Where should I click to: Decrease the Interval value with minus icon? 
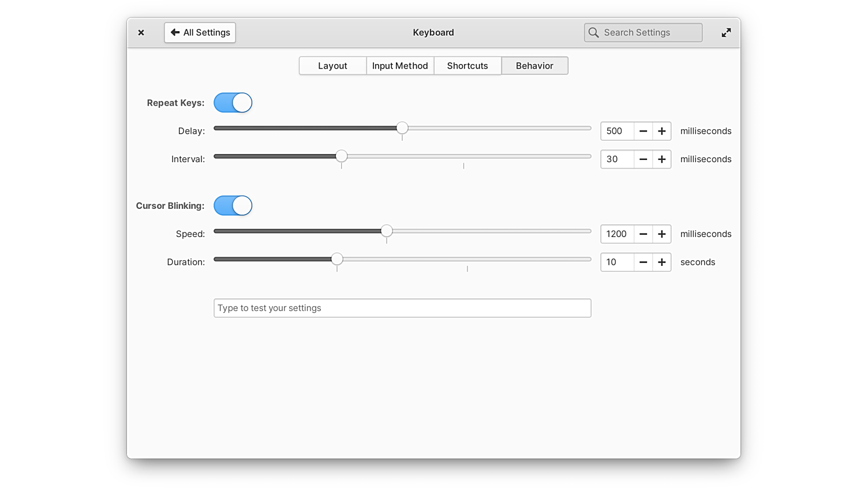coord(643,159)
